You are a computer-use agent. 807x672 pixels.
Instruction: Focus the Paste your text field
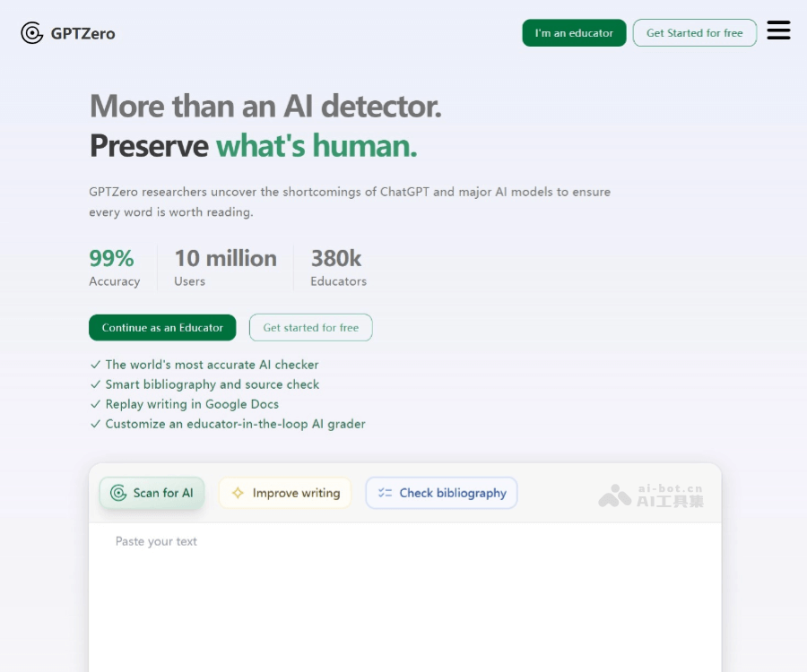point(403,591)
